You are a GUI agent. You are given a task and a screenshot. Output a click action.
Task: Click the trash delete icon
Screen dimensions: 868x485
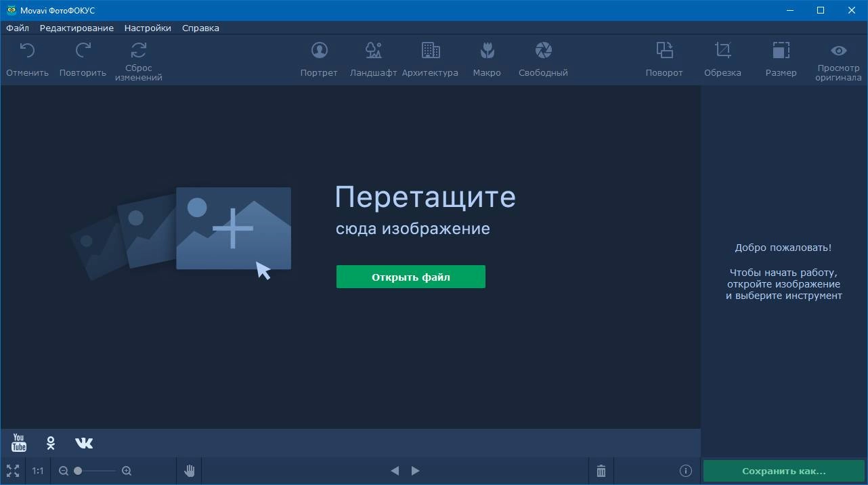[x=601, y=471]
